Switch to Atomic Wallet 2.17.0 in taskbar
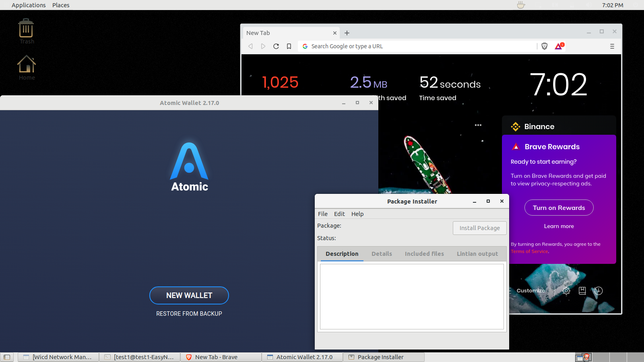This screenshot has width=644, height=362. tap(302, 357)
